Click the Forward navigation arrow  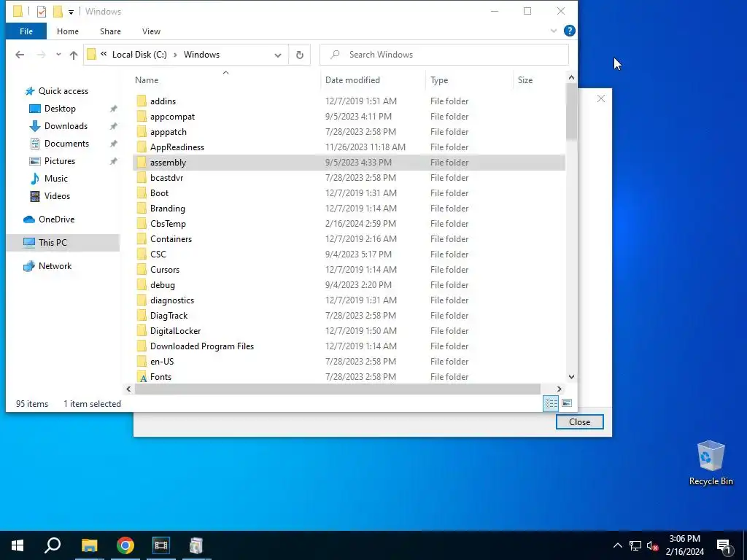[x=41, y=55]
